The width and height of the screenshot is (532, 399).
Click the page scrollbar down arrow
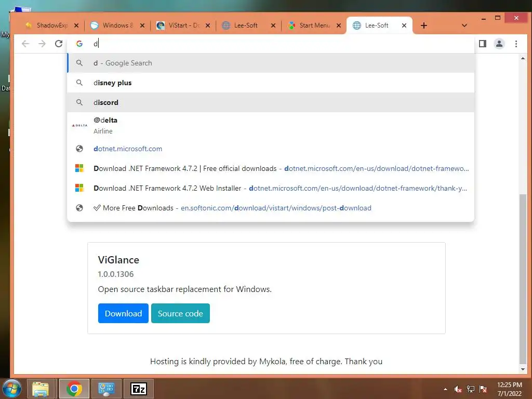(523, 369)
